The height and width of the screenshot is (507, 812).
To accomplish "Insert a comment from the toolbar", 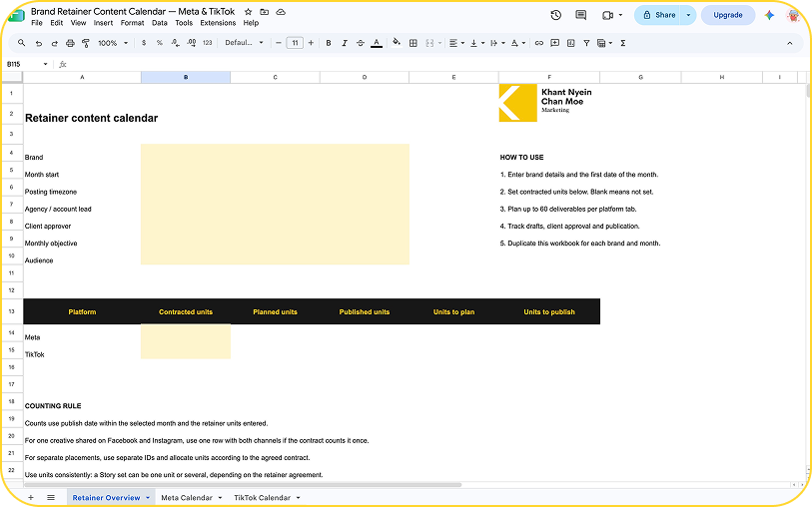I will [554, 43].
